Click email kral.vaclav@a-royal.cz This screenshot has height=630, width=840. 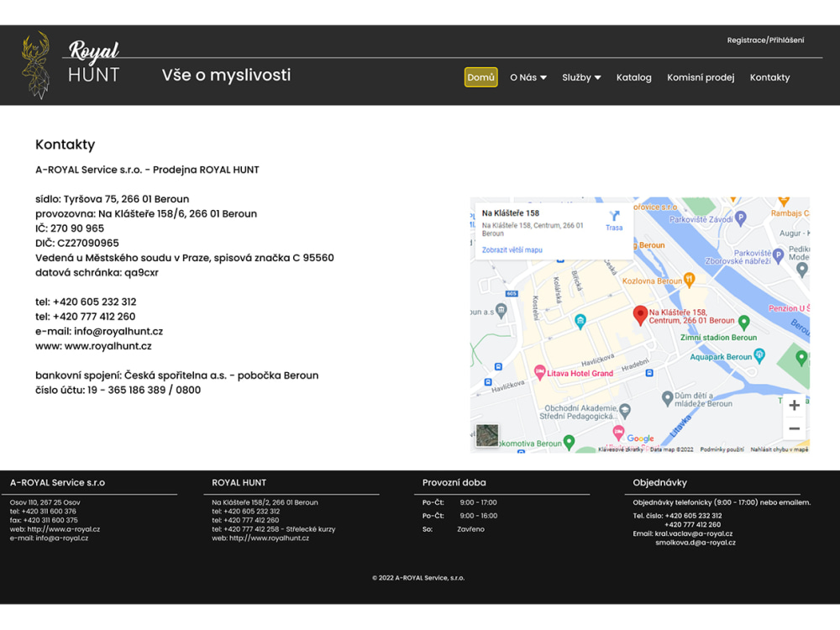[x=693, y=533]
